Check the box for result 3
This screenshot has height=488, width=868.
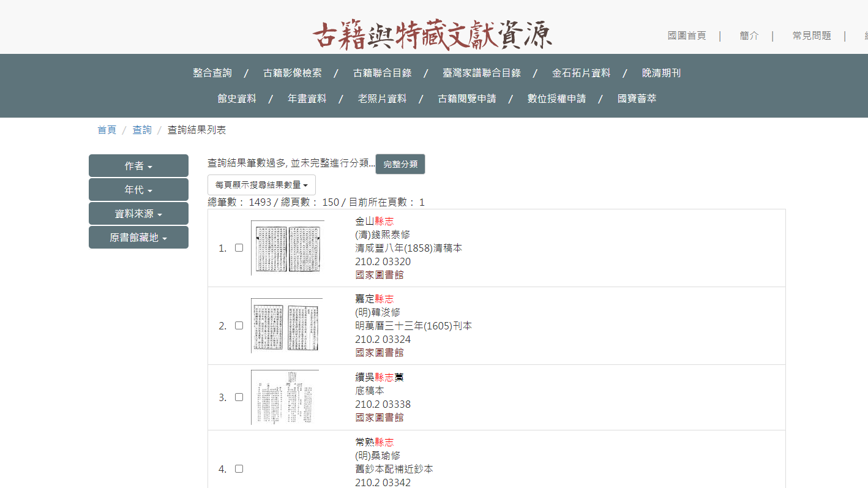tap(239, 397)
